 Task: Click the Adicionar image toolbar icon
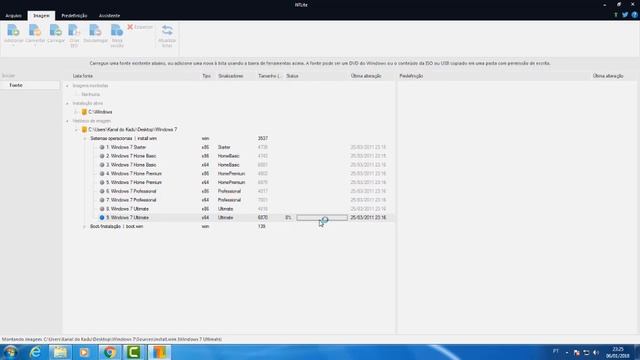[x=13, y=30]
